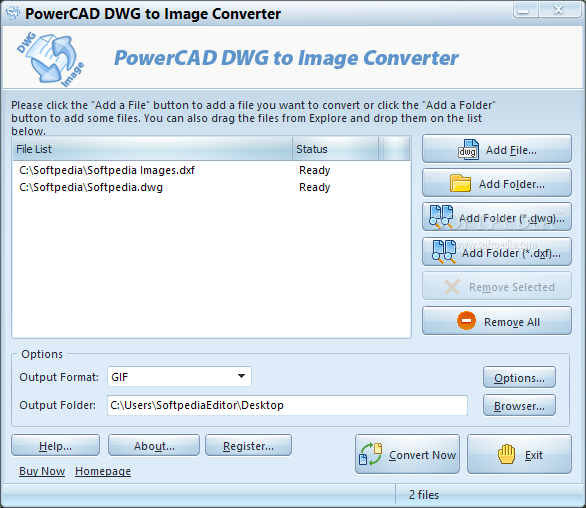Minimize the PowerCAD converter window

pos(525,10)
